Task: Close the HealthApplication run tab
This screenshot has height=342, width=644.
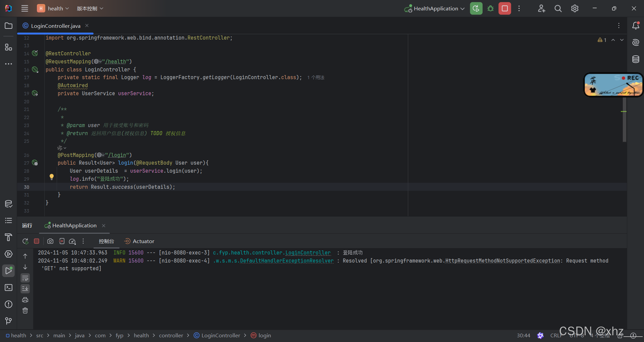Action: point(104,226)
